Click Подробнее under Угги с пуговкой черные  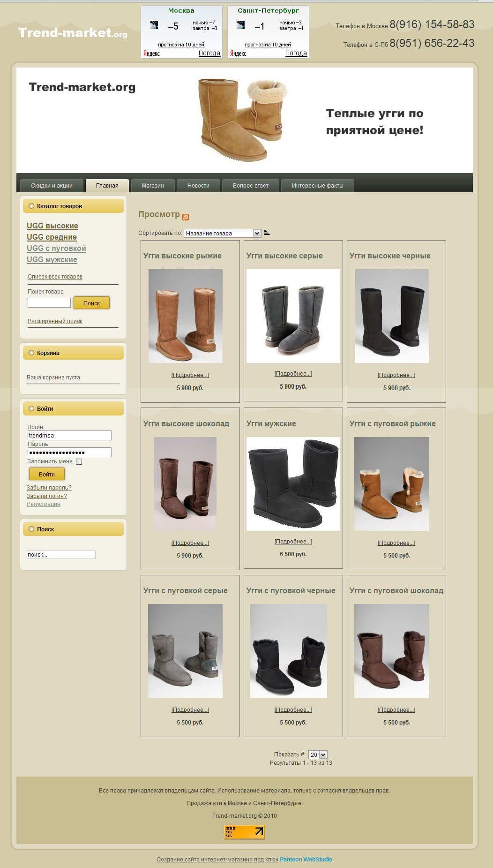293,710
